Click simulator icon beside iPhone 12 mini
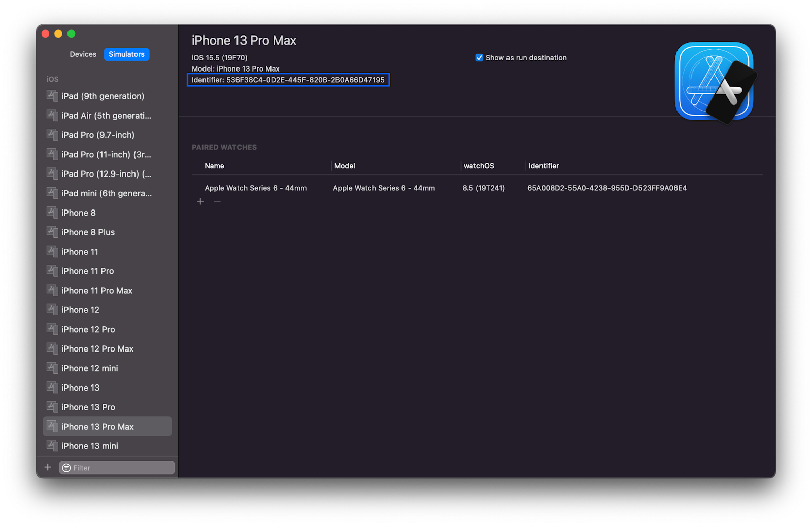 coord(52,368)
